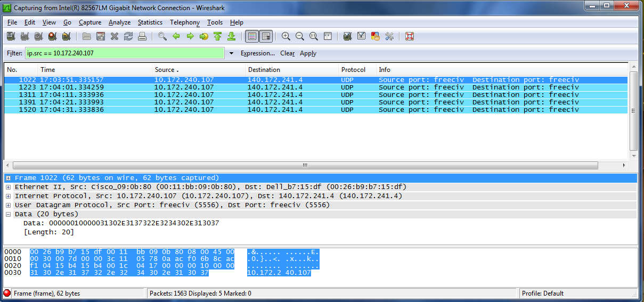Reset zoom to normal size
Screen dimensions: 644x302
[314, 36]
